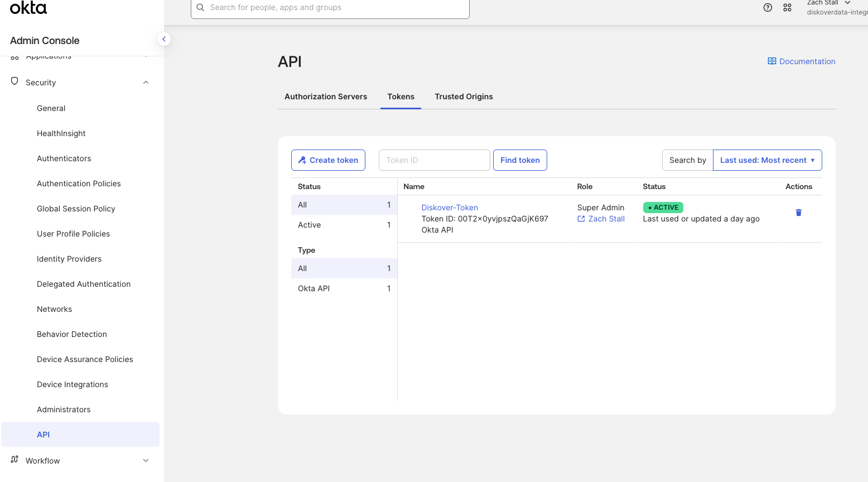Go to Authenticators page
The width and height of the screenshot is (868, 482).
tap(64, 158)
